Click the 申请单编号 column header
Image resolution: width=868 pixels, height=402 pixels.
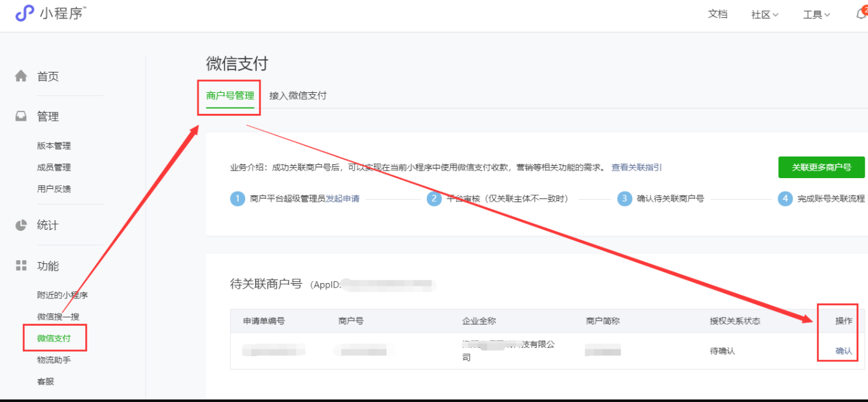click(x=264, y=321)
